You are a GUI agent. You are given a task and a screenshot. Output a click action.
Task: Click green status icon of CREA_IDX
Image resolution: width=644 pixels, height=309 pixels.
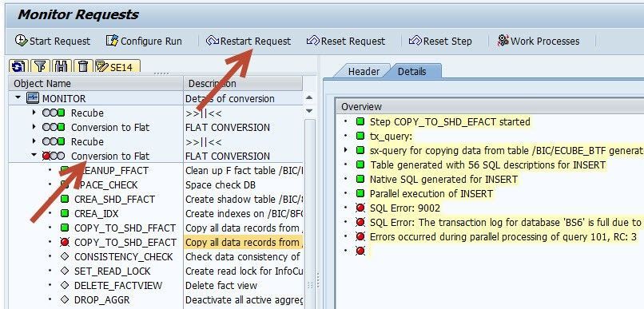tap(65, 214)
